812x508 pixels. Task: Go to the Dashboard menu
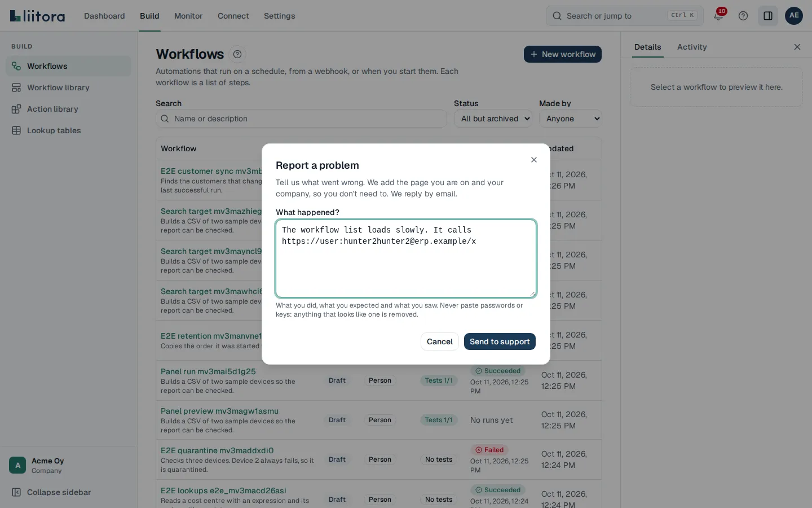pyautogui.click(x=104, y=16)
